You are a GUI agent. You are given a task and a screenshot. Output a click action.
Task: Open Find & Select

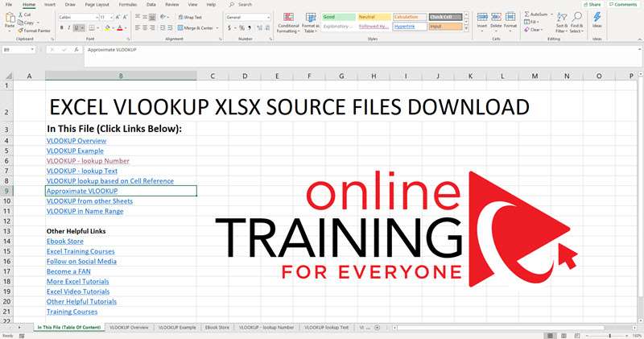pyautogui.click(x=576, y=23)
